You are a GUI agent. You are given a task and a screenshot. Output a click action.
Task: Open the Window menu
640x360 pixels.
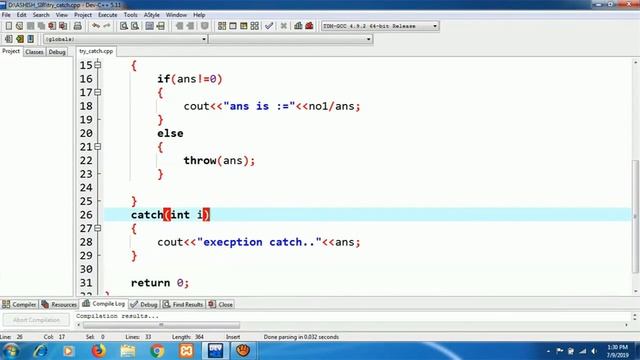[x=176, y=15]
